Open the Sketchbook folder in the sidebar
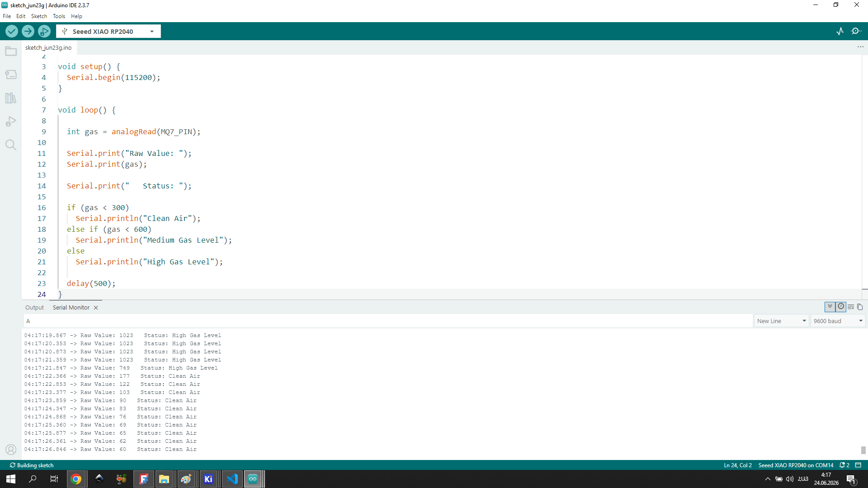The width and height of the screenshot is (868, 488). pos(11,51)
